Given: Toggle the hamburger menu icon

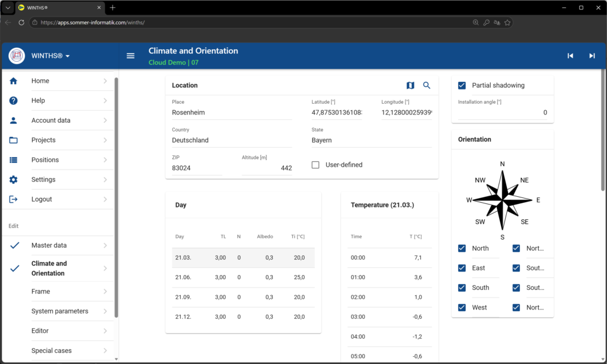Looking at the screenshot, I should click(x=130, y=56).
